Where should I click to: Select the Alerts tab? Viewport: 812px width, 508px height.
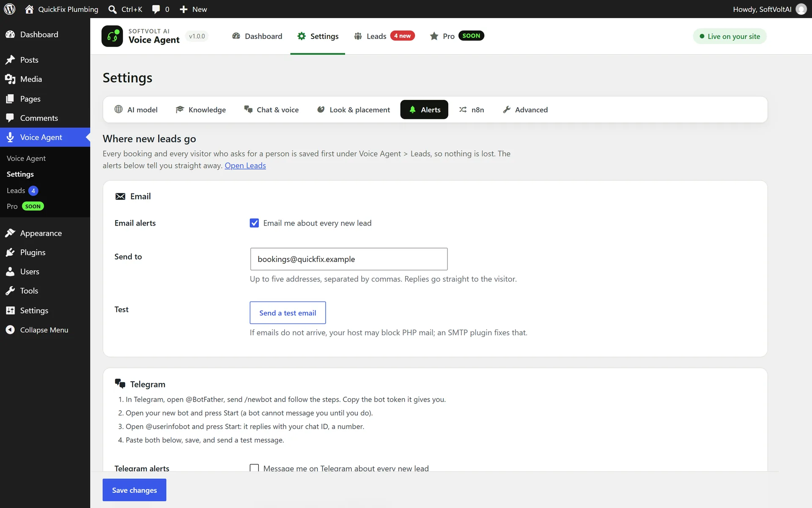pyautogui.click(x=424, y=110)
